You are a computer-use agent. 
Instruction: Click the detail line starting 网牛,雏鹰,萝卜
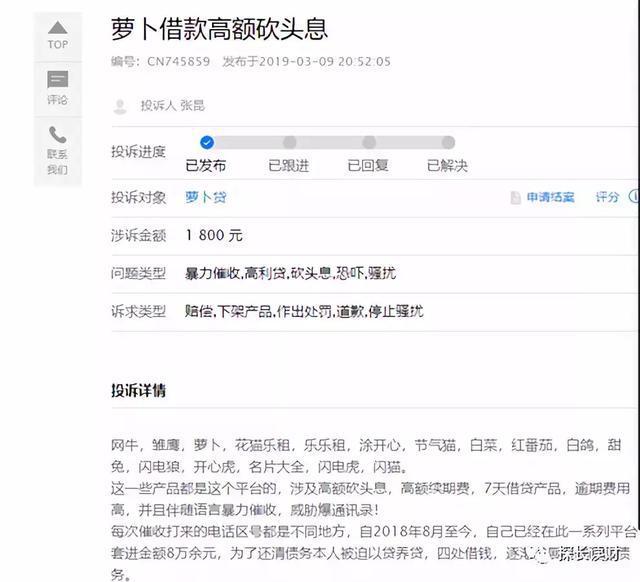coord(366,445)
